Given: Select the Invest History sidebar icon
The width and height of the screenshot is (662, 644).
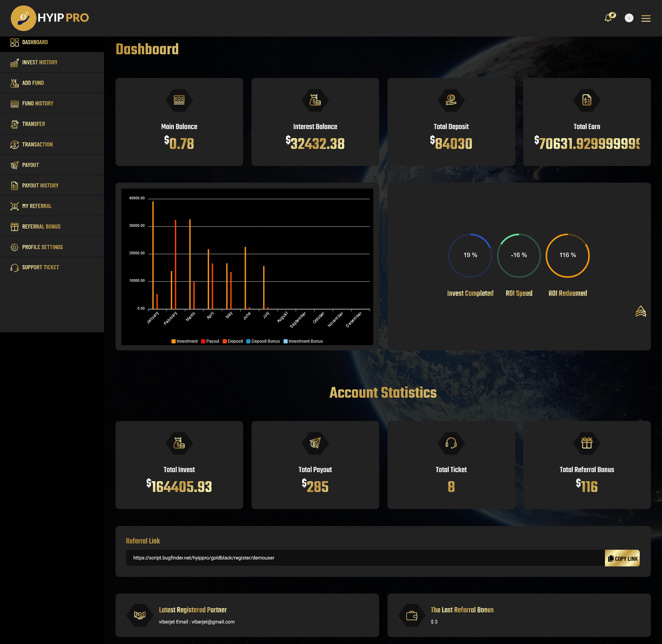Looking at the screenshot, I should (14, 63).
